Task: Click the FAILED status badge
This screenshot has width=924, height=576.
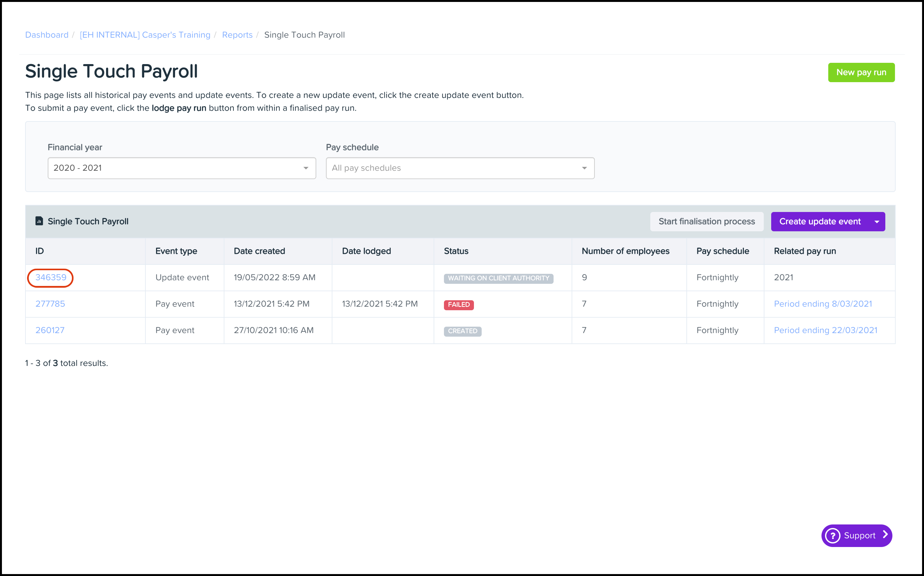Action: point(458,304)
